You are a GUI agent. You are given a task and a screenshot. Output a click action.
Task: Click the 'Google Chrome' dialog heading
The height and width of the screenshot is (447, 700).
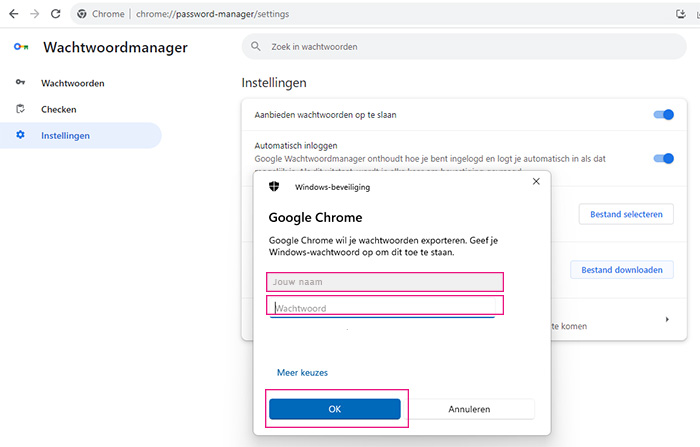(x=315, y=217)
